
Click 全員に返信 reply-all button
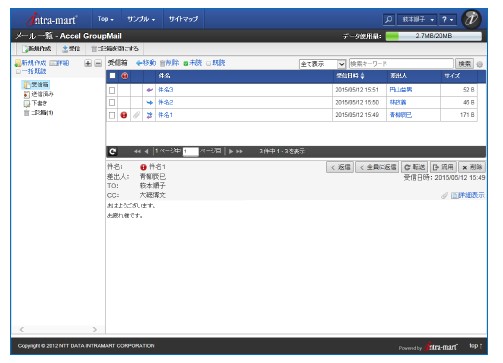click(377, 167)
